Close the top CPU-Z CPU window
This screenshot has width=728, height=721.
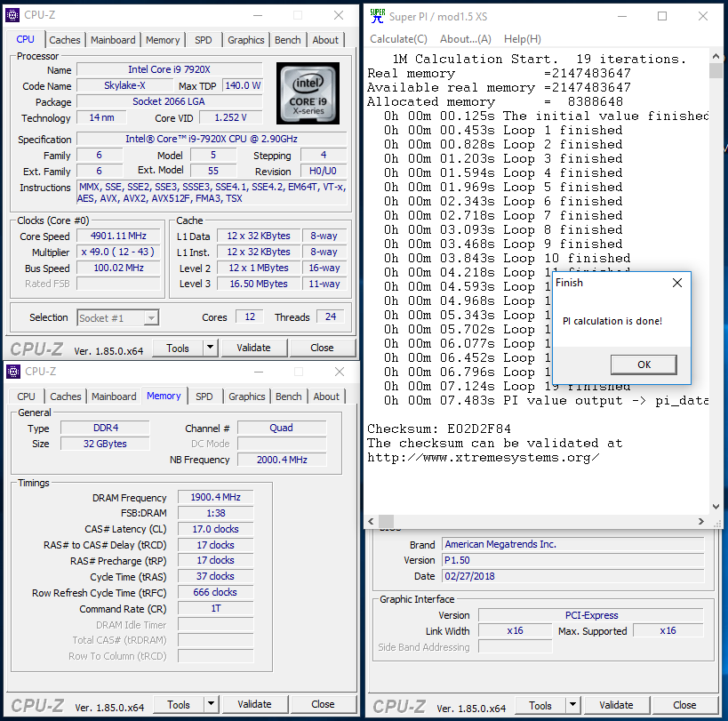pos(339,15)
